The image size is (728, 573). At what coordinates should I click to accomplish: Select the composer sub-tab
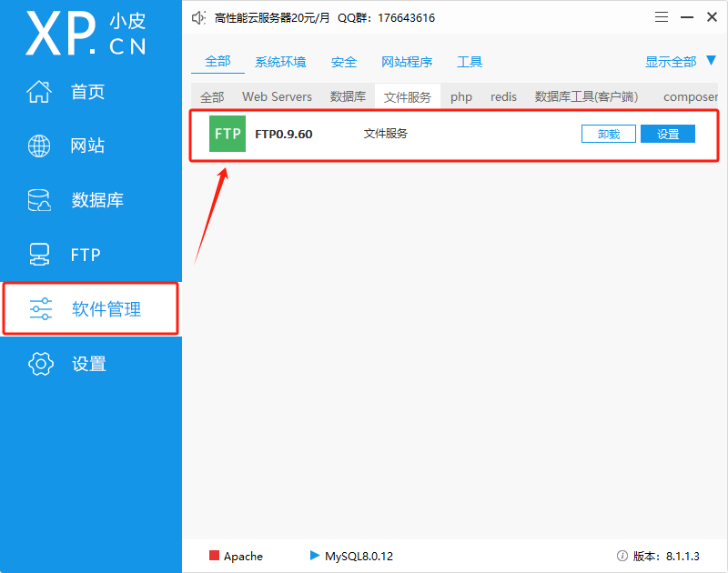pyautogui.click(x=691, y=97)
